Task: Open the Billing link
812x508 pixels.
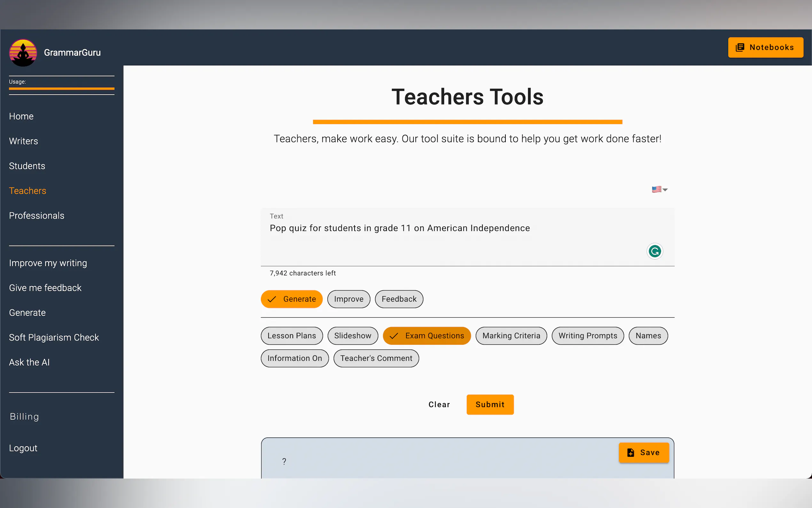Action: [x=24, y=417]
